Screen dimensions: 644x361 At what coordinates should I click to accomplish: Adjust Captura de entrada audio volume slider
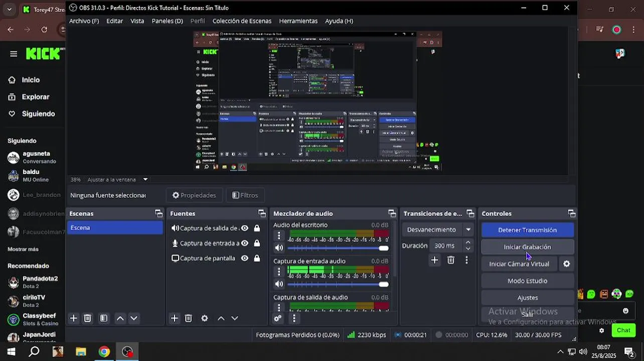coord(338,284)
